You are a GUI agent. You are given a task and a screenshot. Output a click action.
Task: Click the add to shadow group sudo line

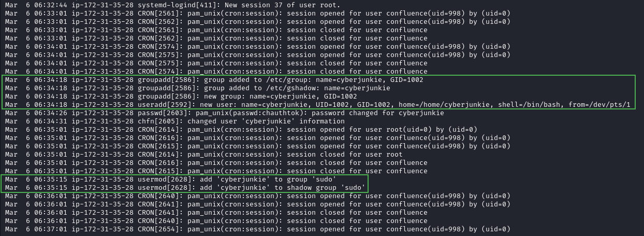tap(185, 187)
